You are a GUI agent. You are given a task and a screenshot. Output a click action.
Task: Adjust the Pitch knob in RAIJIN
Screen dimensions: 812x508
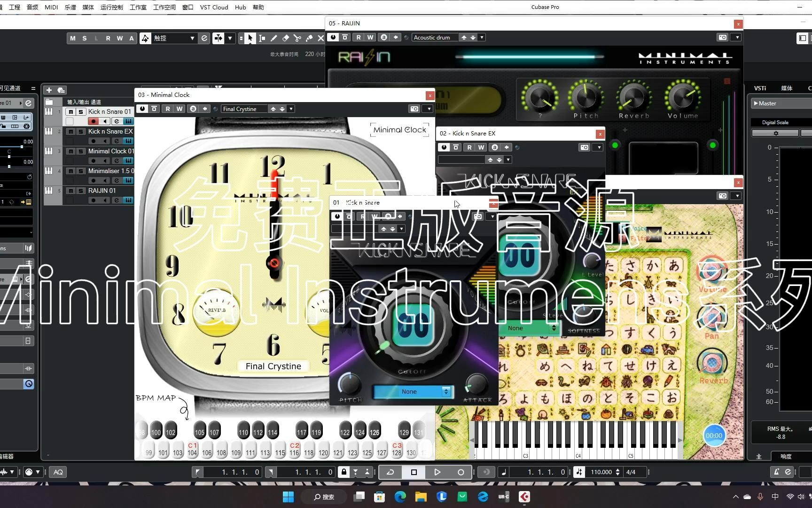pyautogui.click(x=586, y=98)
